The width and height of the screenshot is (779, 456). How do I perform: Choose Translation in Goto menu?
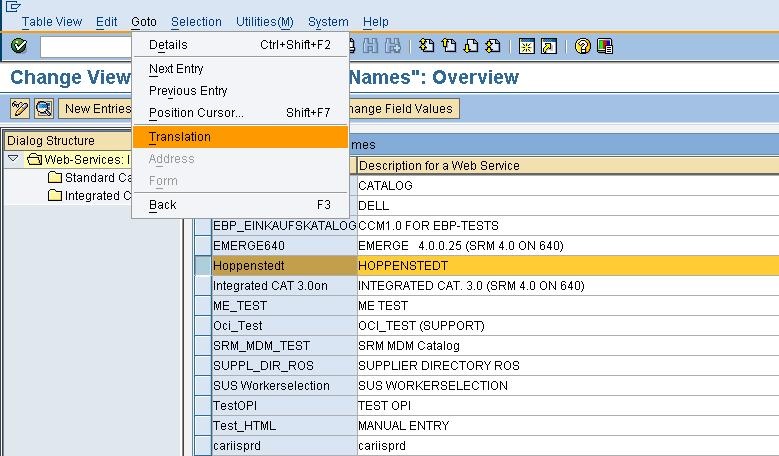240,137
